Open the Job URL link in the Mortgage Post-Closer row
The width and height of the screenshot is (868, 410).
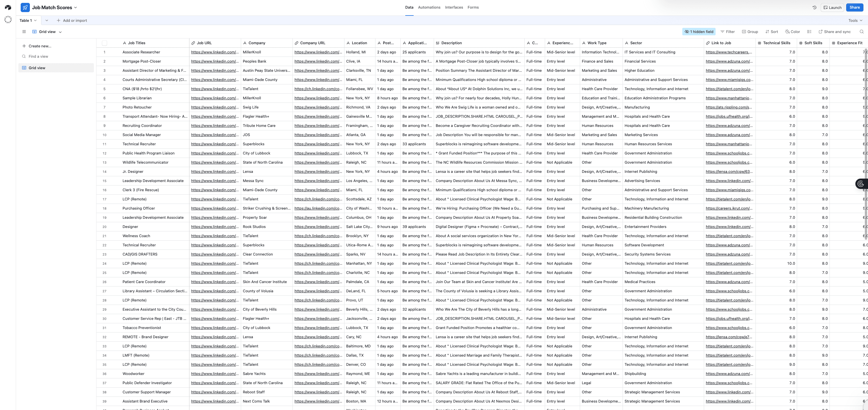[215, 61]
